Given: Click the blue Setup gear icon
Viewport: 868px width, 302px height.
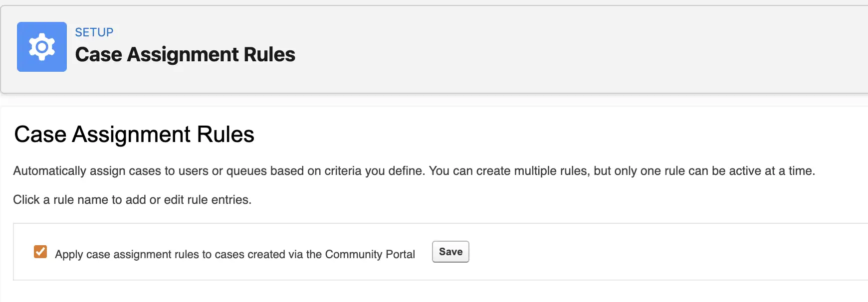Looking at the screenshot, I should coord(42,47).
